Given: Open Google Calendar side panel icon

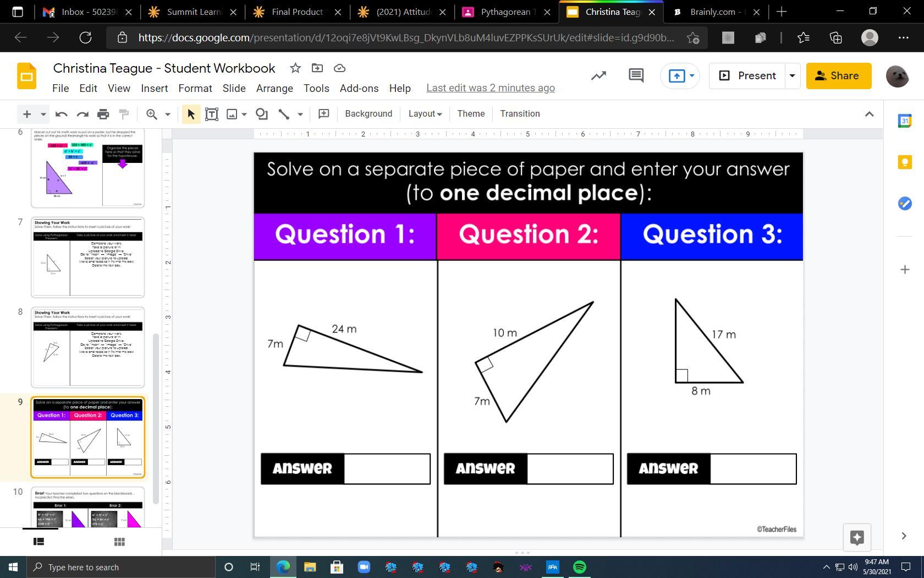Looking at the screenshot, I should 905,121.
